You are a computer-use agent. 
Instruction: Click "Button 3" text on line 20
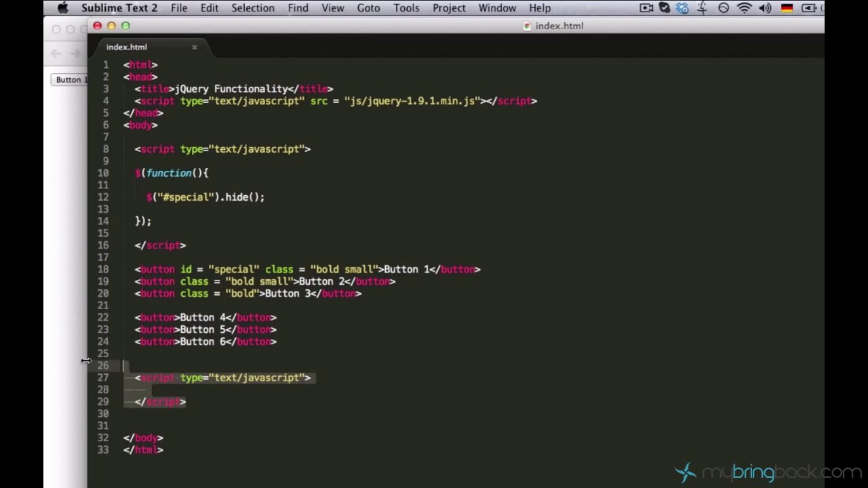tap(288, 293)
